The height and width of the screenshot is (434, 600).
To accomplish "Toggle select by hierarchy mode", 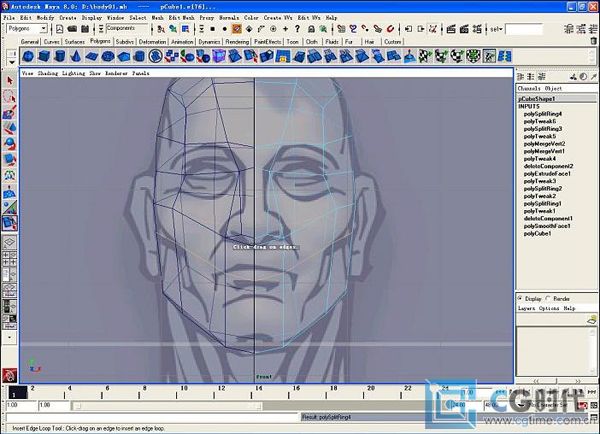I will point(161,29).
